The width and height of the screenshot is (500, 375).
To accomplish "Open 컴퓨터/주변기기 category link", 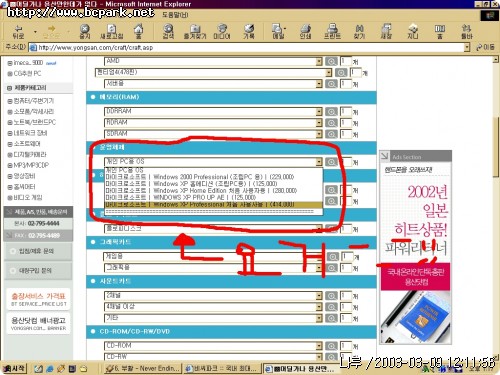I will tap(33, 101).
